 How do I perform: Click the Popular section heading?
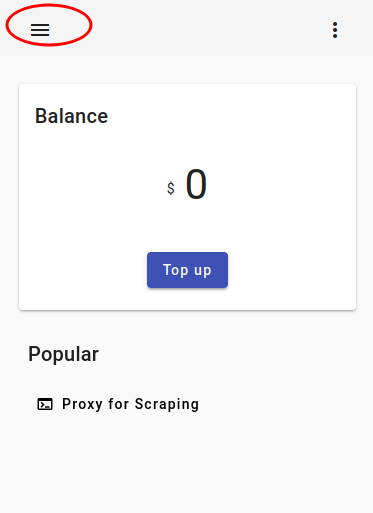point(63,354)
